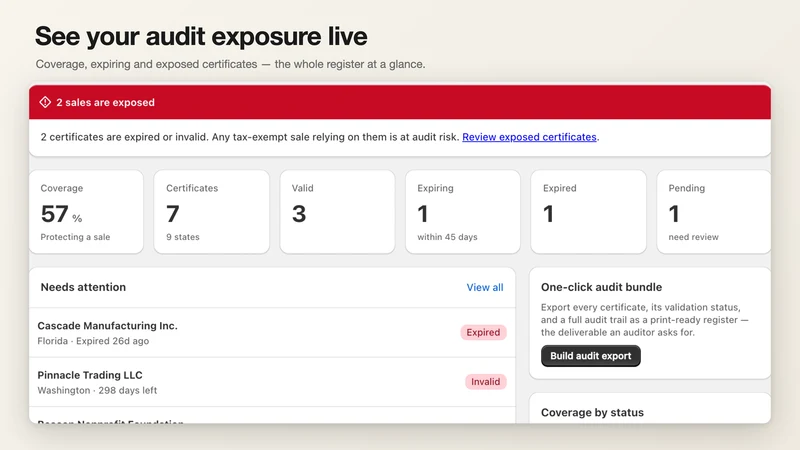Open the Valid 3 stat card
The image size is (800, 450).
(x=337, y=212)
